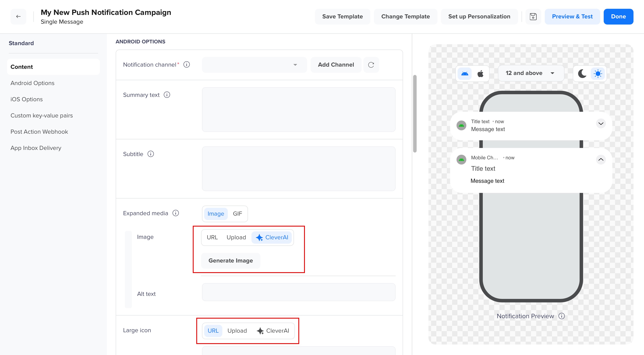This screenshot has width=644, height=355.
Task: Show Summary text info icon
Action: pos(167,95)
